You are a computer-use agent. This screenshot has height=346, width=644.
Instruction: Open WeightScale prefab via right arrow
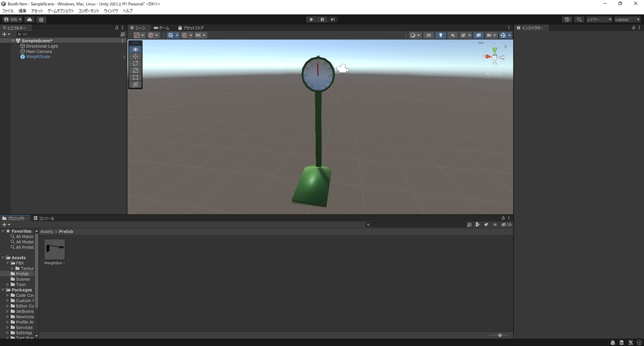pyautogui.click(x=124, y=57)
